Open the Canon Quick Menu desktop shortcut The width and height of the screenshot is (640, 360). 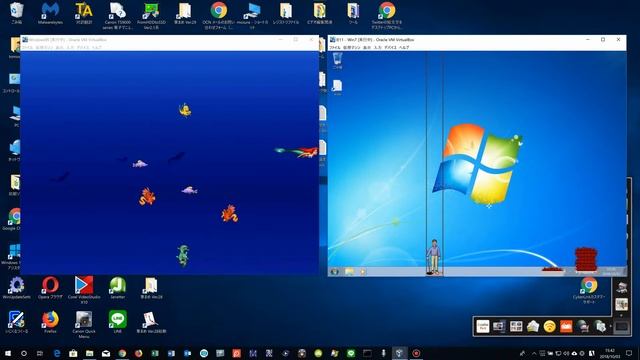[84, 324]
